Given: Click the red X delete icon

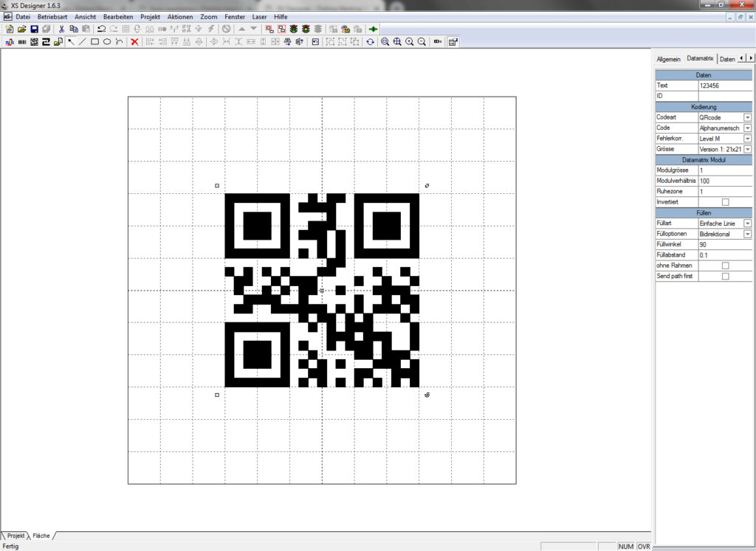Looking at the screenshot, I should pos(134,42).
